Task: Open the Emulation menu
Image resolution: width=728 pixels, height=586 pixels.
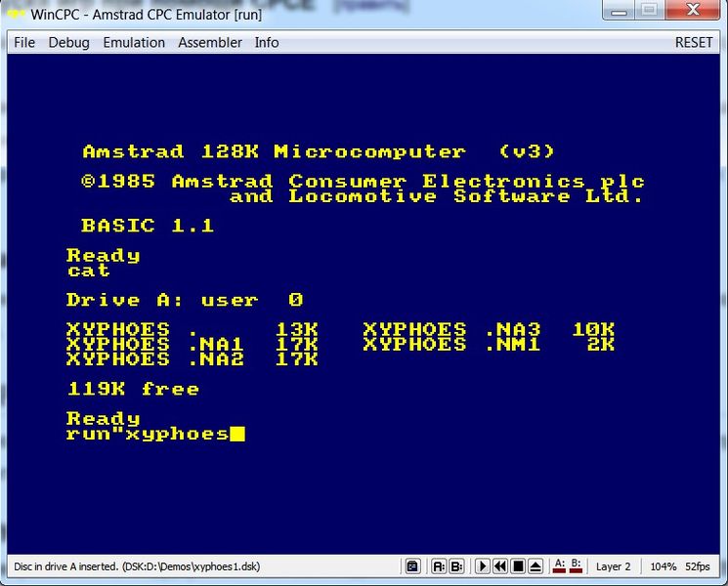Action: 134,43
